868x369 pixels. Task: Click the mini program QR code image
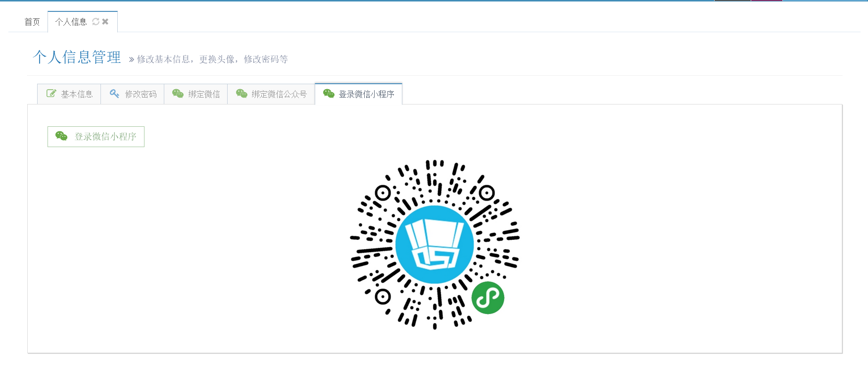click(x=434, y=244)
